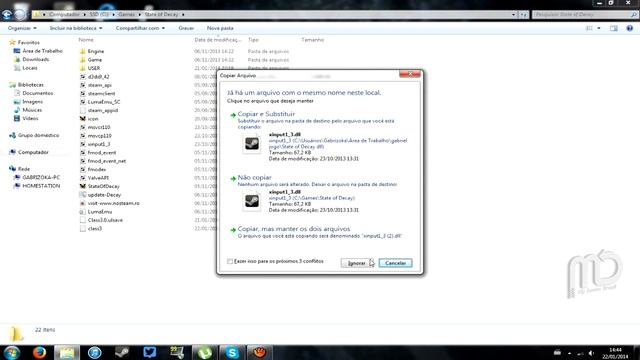The image size is (640, 360).
Task: Click Steam file icon under Não copiar
Action: 251,201
